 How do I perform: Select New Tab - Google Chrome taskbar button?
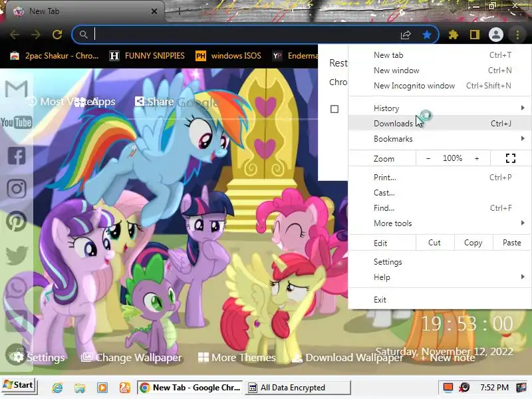point(190,388)
